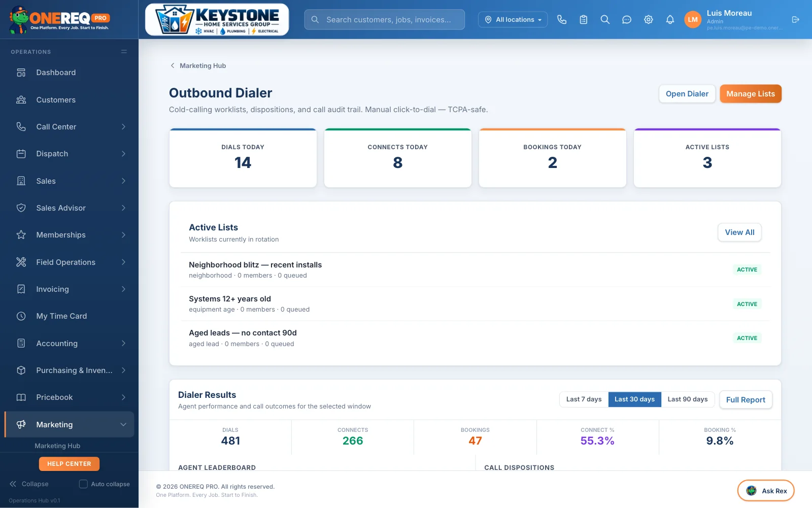812x508 pixels.
Task: Select the Last 7 days tab
Action: pos(584,399)
